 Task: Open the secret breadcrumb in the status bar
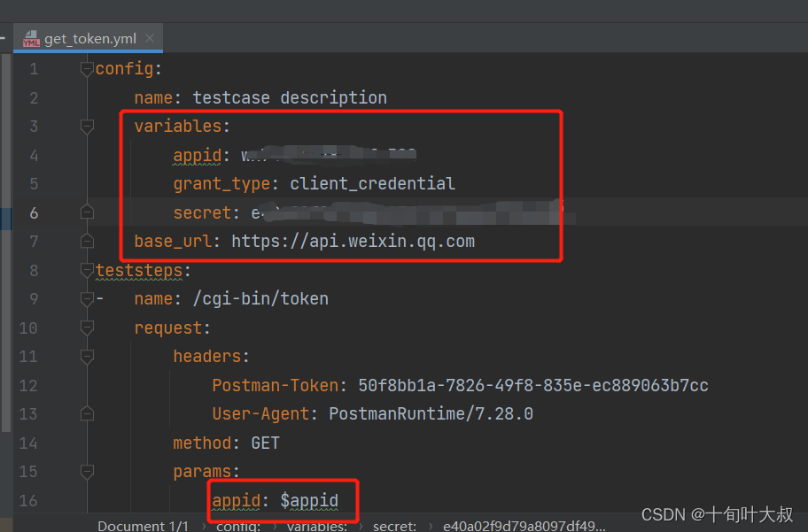pos(394,526)
